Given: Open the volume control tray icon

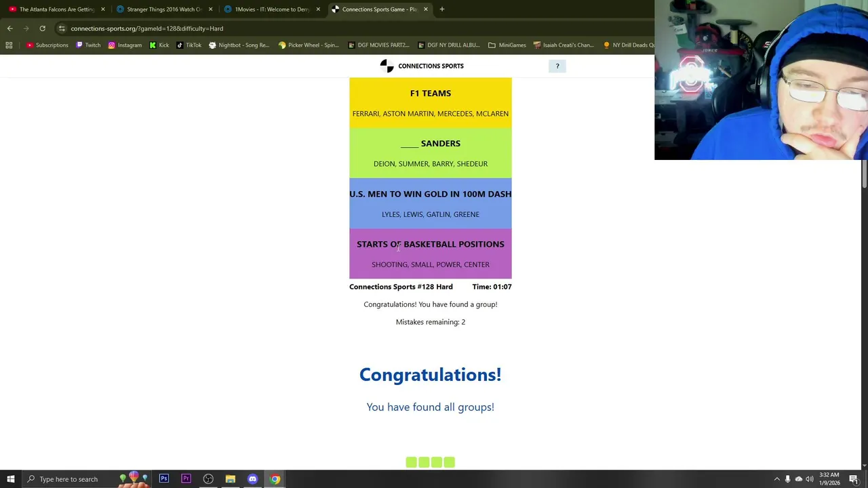Looking at the screenshot, I should [x=809, y=479].
